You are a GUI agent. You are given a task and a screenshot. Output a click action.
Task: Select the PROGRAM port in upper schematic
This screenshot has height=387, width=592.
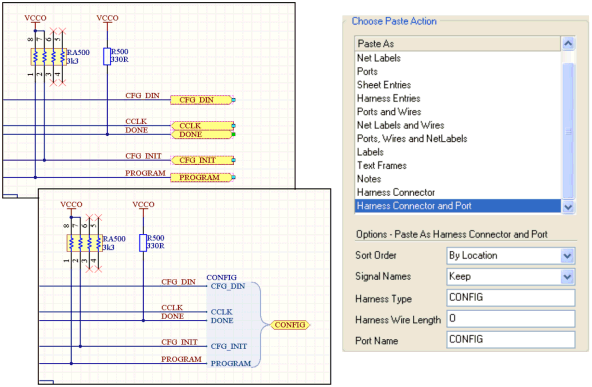point(202,177)
